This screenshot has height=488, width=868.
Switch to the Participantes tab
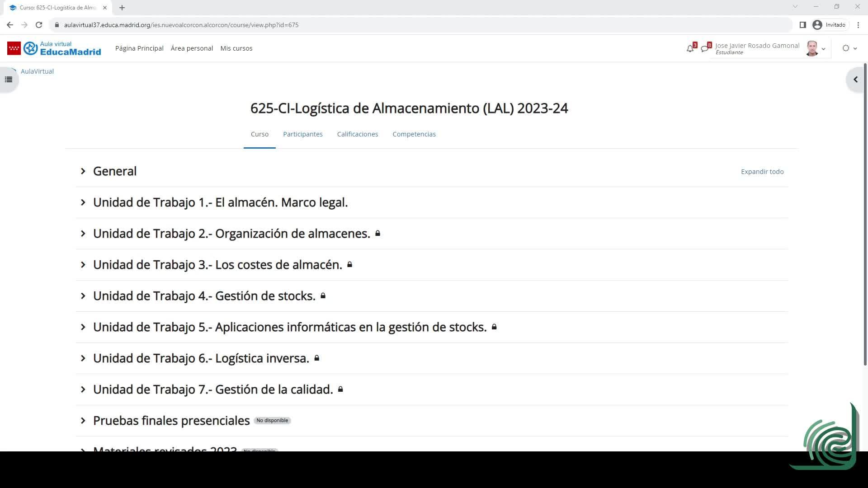tap(302, 134)
